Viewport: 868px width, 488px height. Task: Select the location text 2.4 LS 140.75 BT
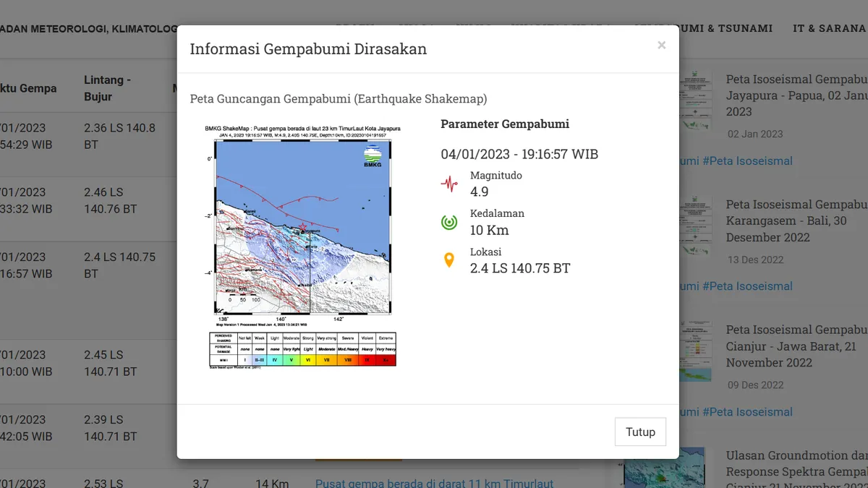click(520, 268)
